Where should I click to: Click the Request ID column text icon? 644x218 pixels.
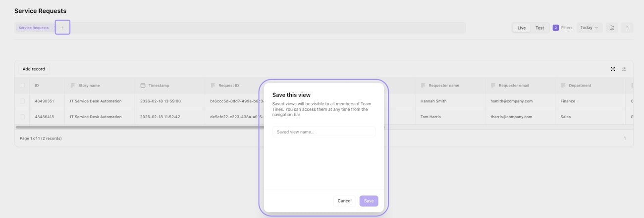point(213,86)
